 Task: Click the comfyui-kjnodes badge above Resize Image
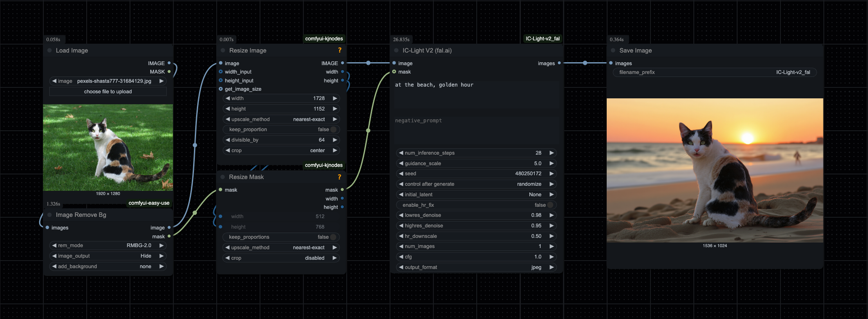(324, 39)
